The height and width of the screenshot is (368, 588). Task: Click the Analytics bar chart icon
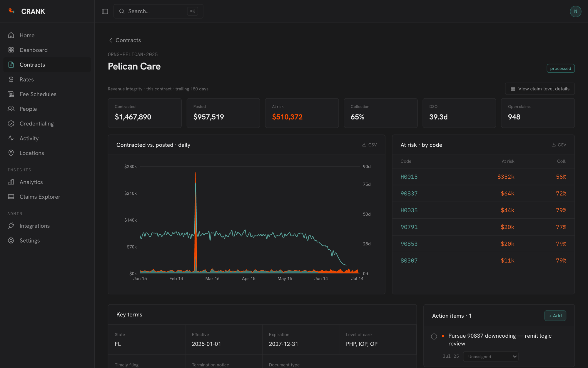11,182
